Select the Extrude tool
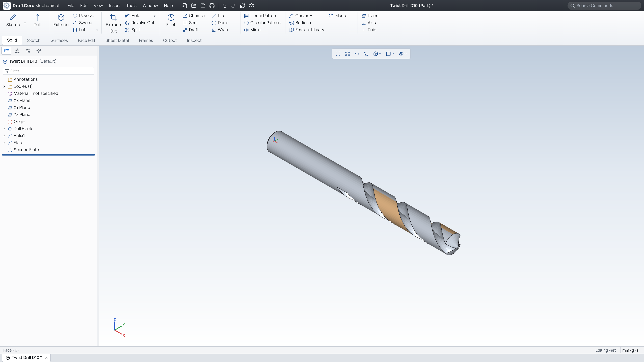 (61, 20)
